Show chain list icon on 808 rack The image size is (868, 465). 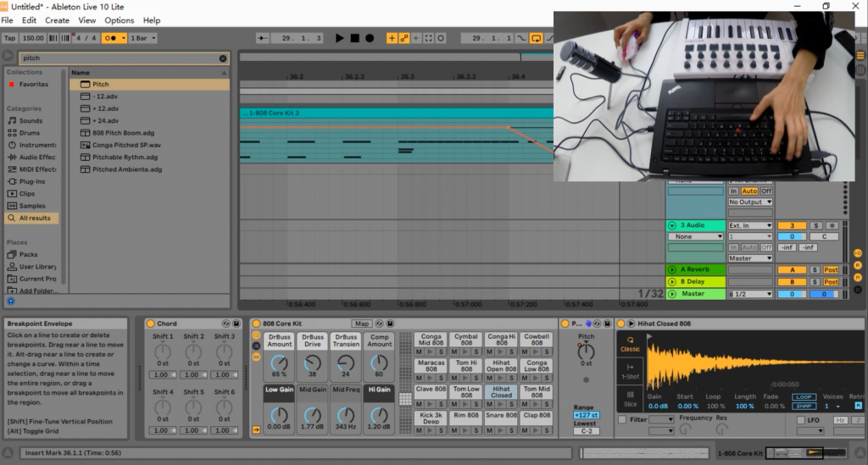pos(256,346)
